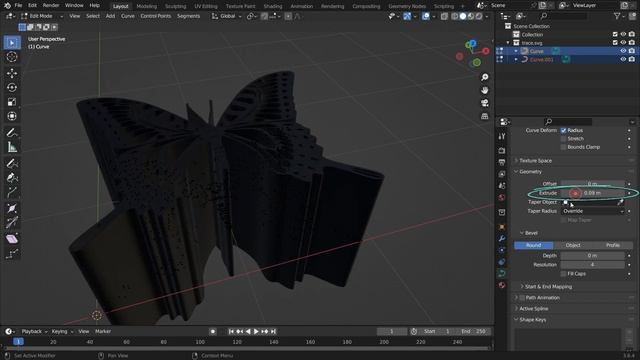Choose the Move tool in toolbar
640x360 pixels.
pyautogui.click(x=12, y=73)
